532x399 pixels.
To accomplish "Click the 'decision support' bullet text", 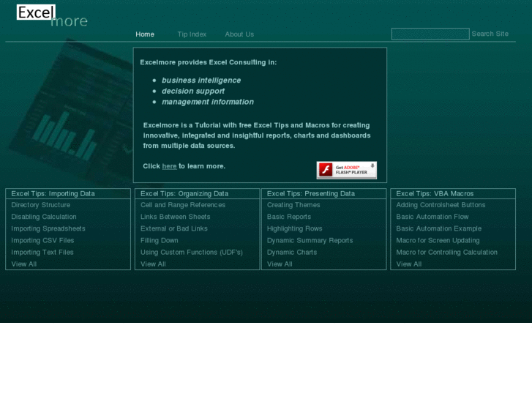I will pyautogui.click(x=193, y=91).
